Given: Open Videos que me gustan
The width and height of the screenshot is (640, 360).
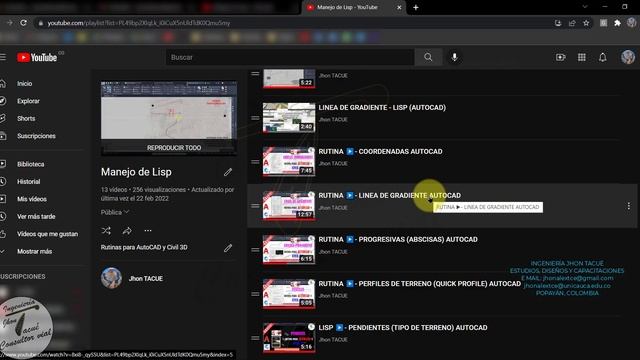Looking at the screenshot, I should coord(47,234).
